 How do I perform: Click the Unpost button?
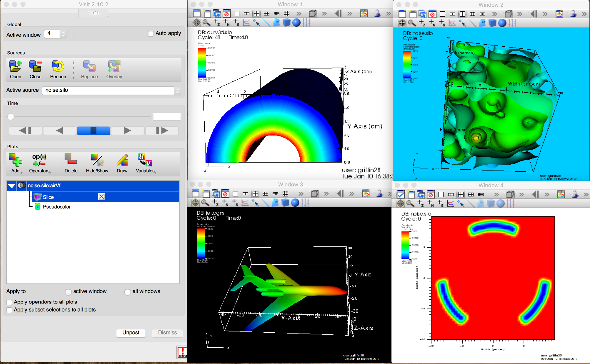click(x=131, y=333)
